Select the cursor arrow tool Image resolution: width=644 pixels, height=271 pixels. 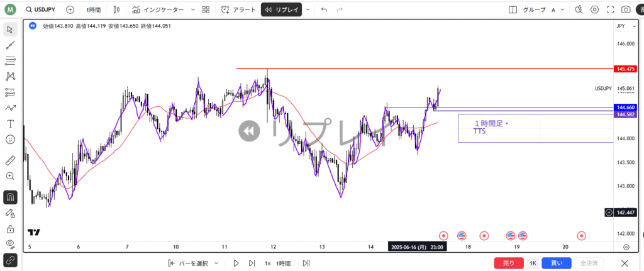click(x=10, y=30)
